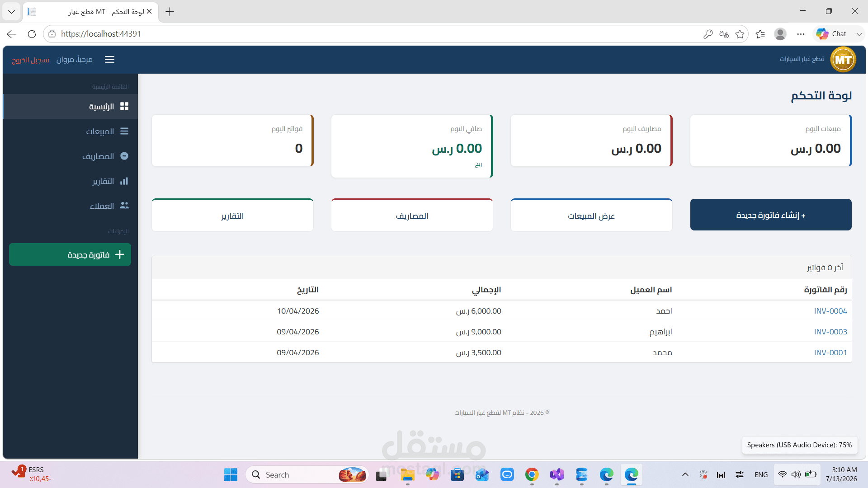Go back in the browser
Image resolution: width=868 pixels, height=488 pixels.
point(12,34)
